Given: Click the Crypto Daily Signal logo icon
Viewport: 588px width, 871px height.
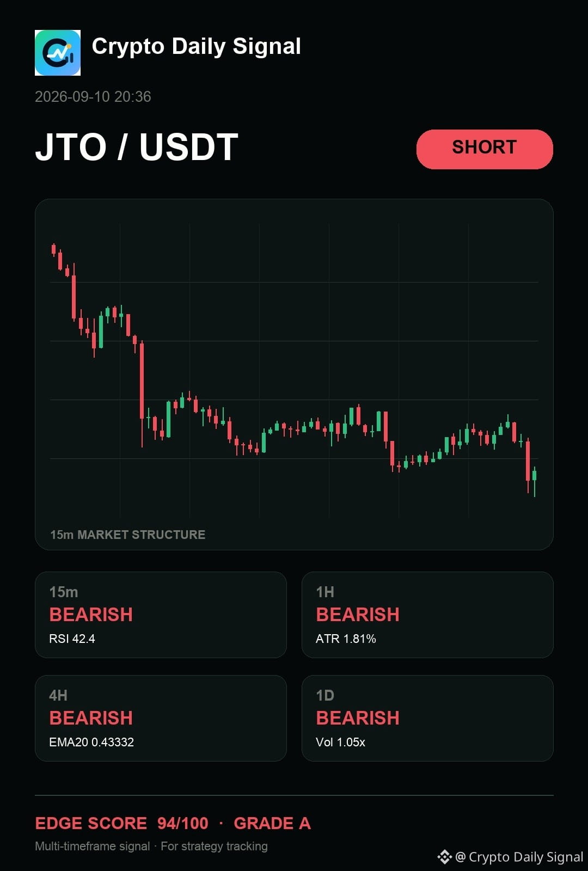Looking at the screenshot, I should tap(58, 53).
